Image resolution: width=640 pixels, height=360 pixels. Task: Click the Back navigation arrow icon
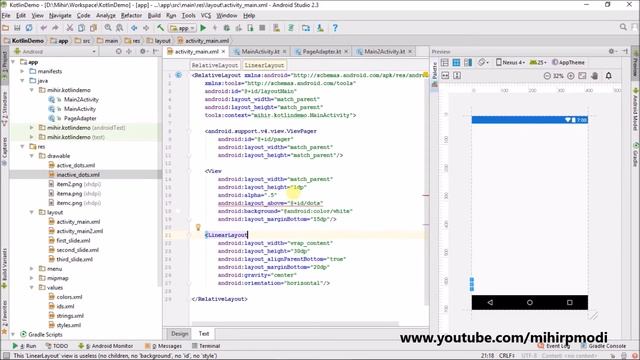134,28
